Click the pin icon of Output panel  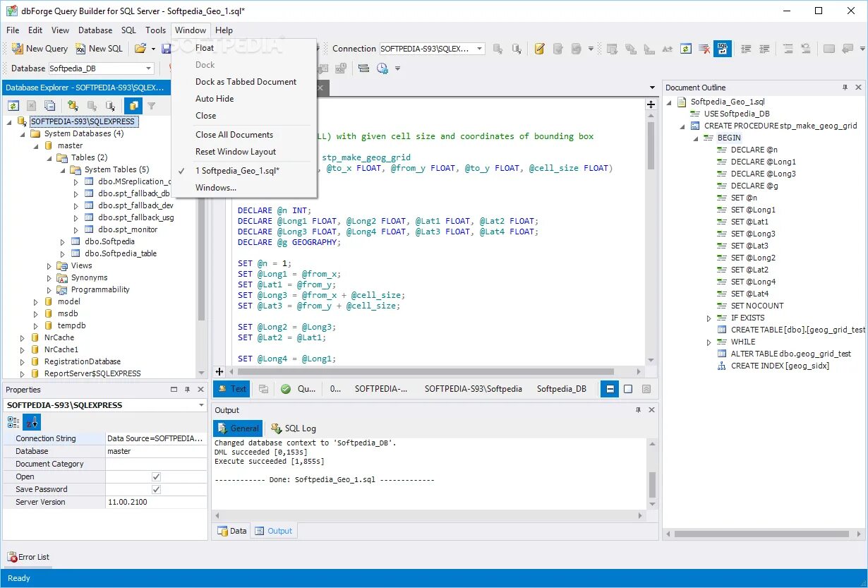point(639,410)
